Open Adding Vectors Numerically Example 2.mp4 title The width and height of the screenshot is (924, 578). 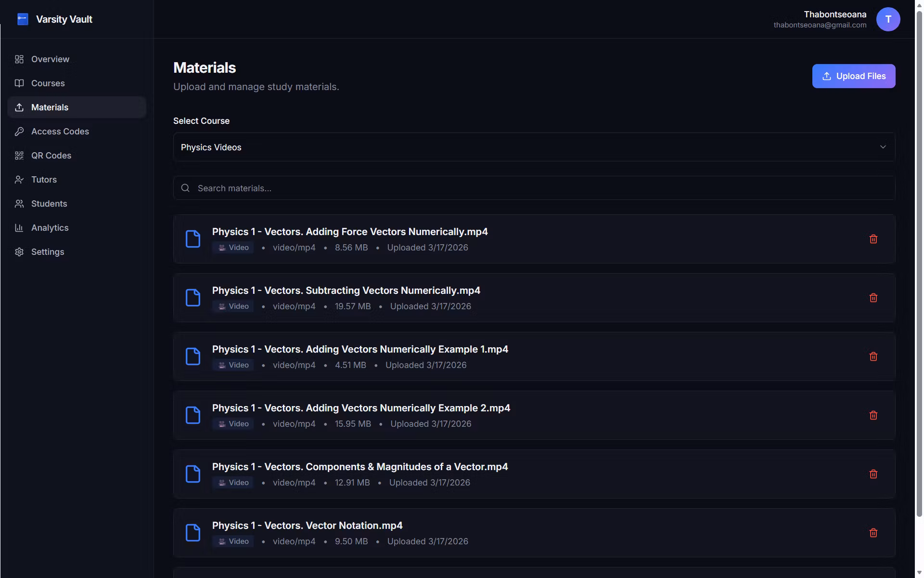(x=361, y=408)
